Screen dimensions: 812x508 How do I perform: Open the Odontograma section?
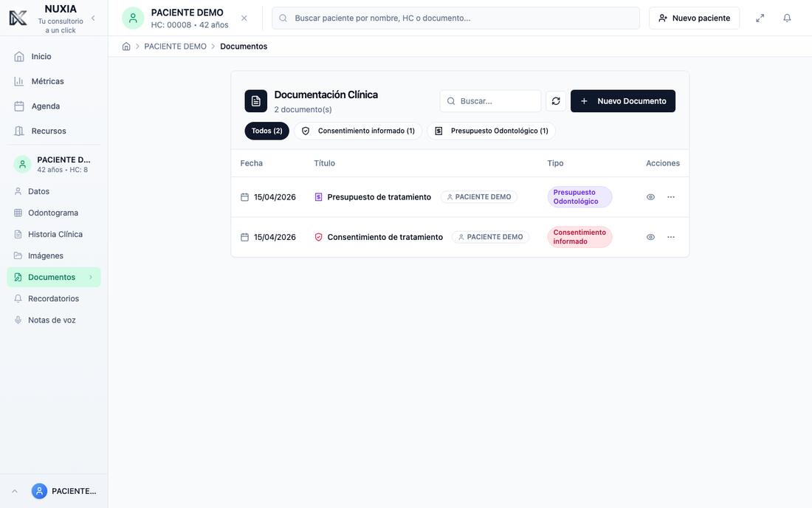click(x=53, y=213)
